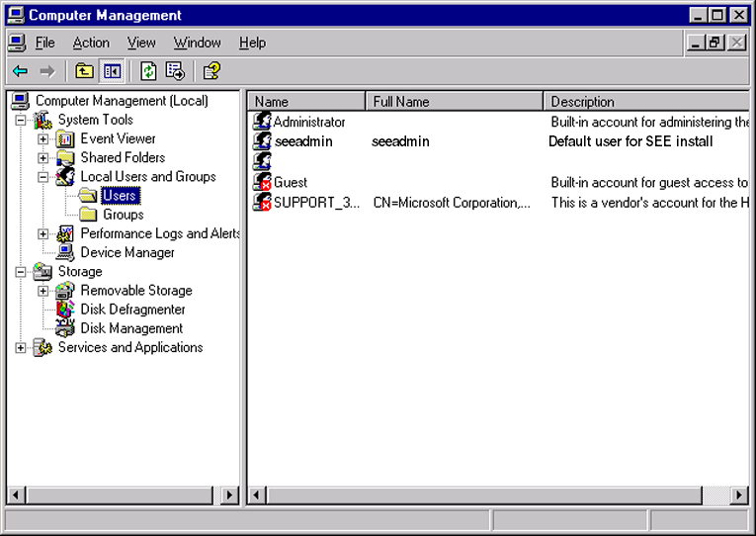Click the unnamed user account icon
The height and width of the screenshot is (536, 756).
(x=262, y=161)
